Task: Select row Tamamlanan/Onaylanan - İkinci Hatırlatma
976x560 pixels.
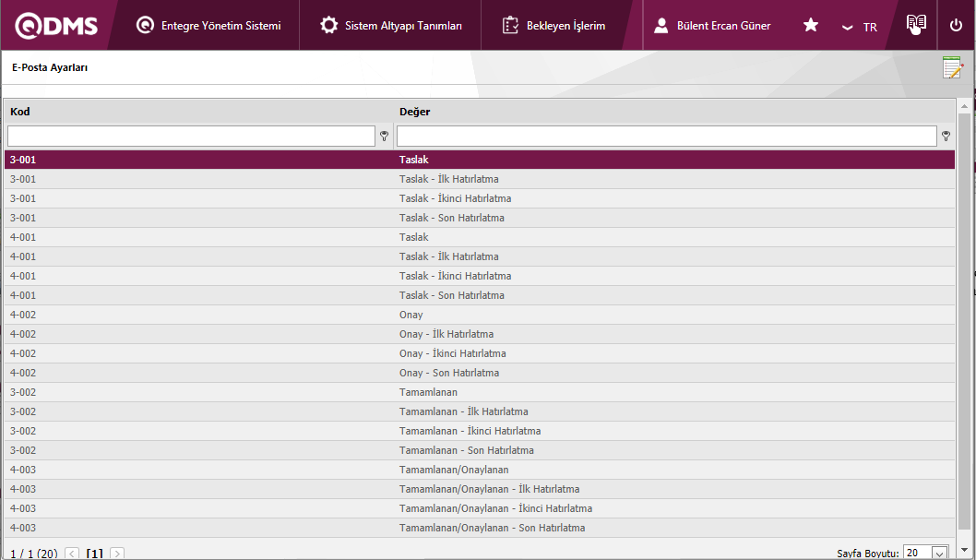Action: coord(480,508)
